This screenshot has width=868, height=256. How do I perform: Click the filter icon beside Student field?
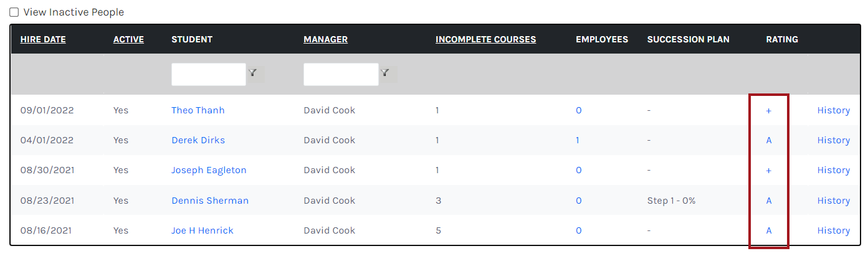pos(253,73)
